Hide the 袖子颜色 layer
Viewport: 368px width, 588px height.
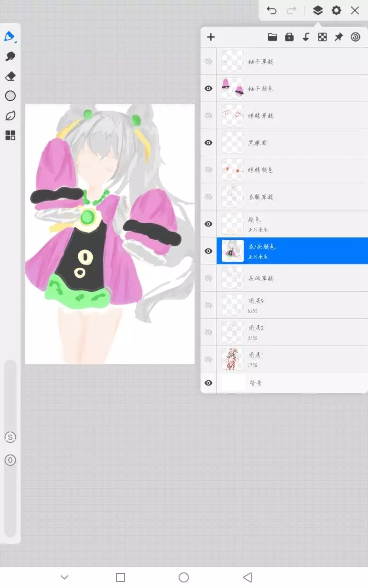tap(208, 88)
